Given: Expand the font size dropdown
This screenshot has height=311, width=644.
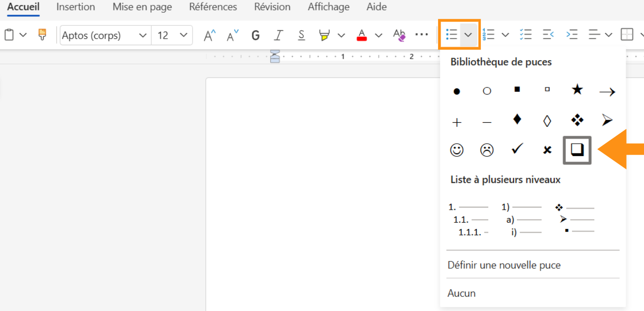Looking at the screenshot, I should click(187, 35).
